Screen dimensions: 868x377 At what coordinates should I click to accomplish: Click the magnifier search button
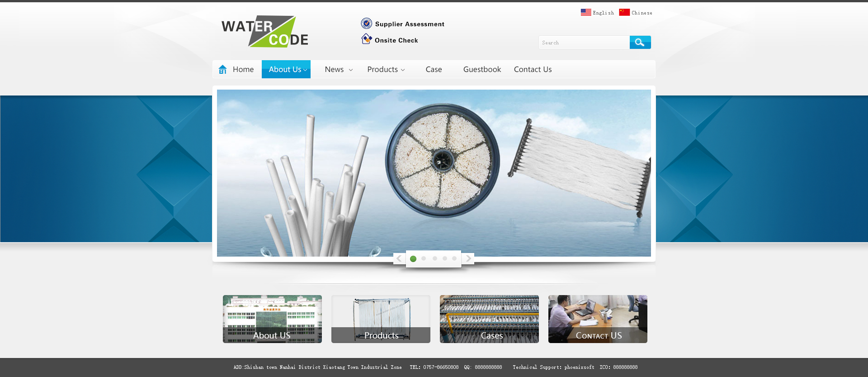click(x=640, y=43)
